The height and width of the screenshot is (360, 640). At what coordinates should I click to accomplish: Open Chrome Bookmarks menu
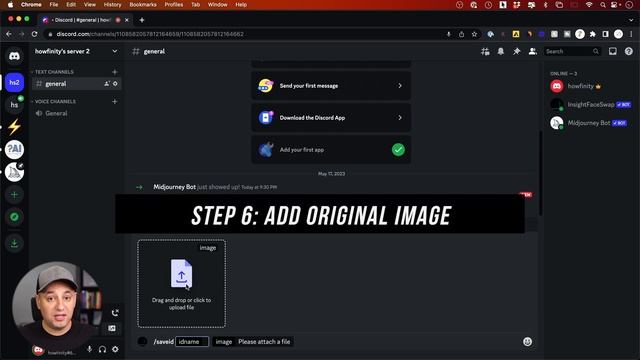[x=143, y=4]
